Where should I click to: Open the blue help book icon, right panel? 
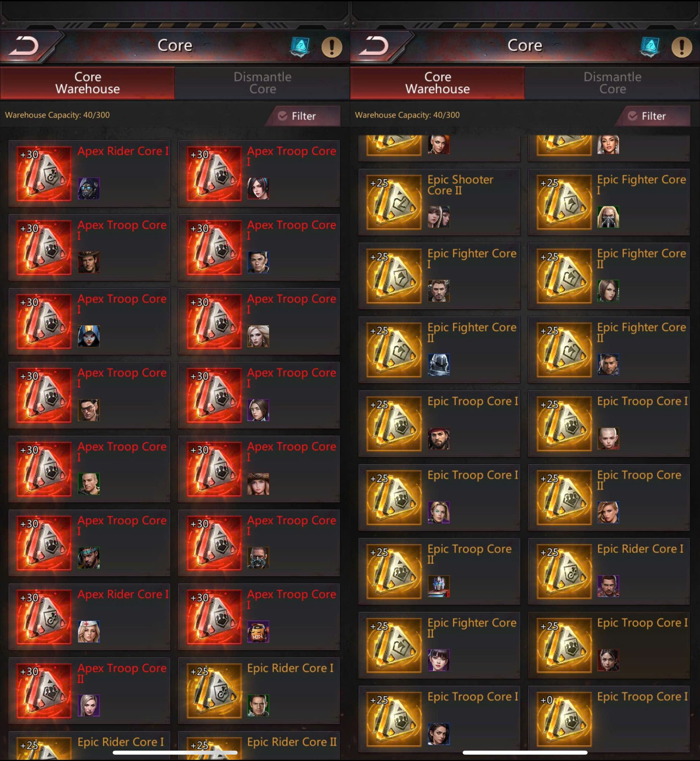(x=650, y=47)
